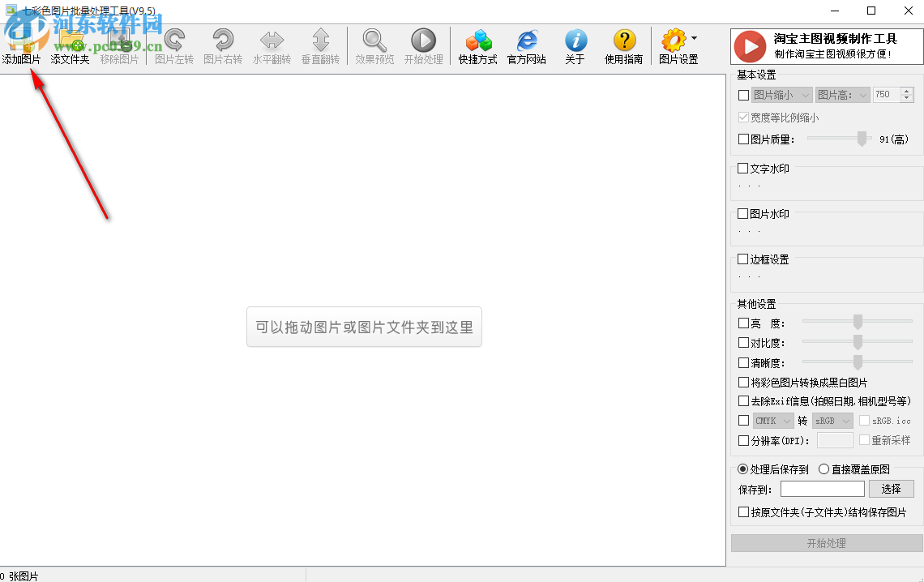Image resolution: width=924 pixels, height=582 pixels.
Task: Click the 淘宝主图视频制作工具 red play banner
Action: point(827,46)
